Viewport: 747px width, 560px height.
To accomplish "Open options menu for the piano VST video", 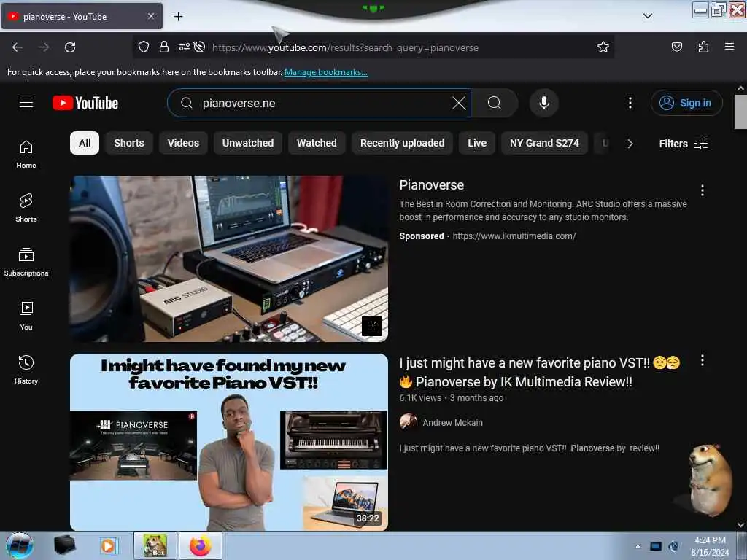I will (703, 360).
